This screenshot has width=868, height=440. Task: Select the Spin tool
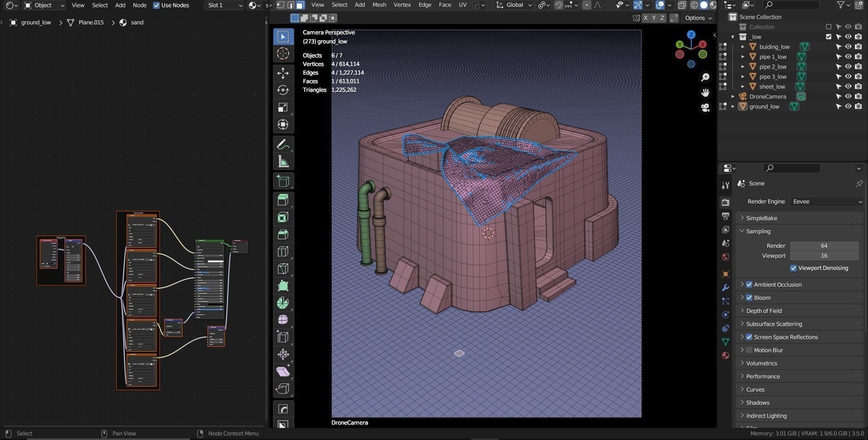click(283, 303)
